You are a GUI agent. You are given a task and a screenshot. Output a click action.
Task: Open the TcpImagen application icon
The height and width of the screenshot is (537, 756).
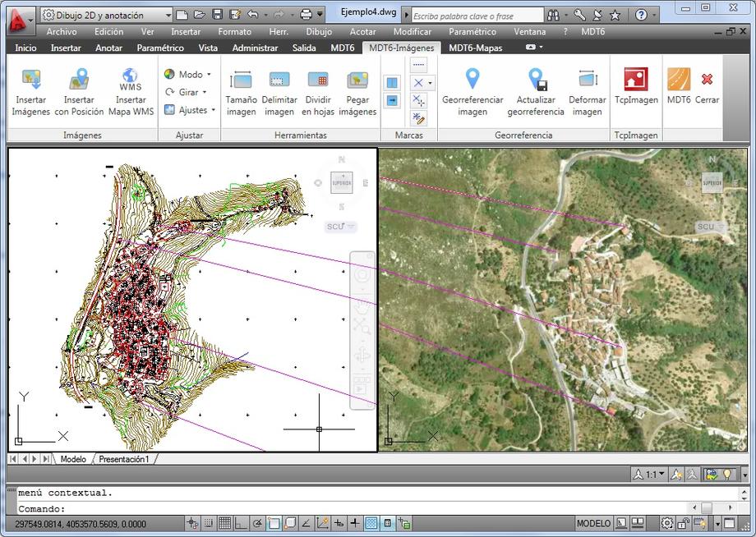pos(636,80)
